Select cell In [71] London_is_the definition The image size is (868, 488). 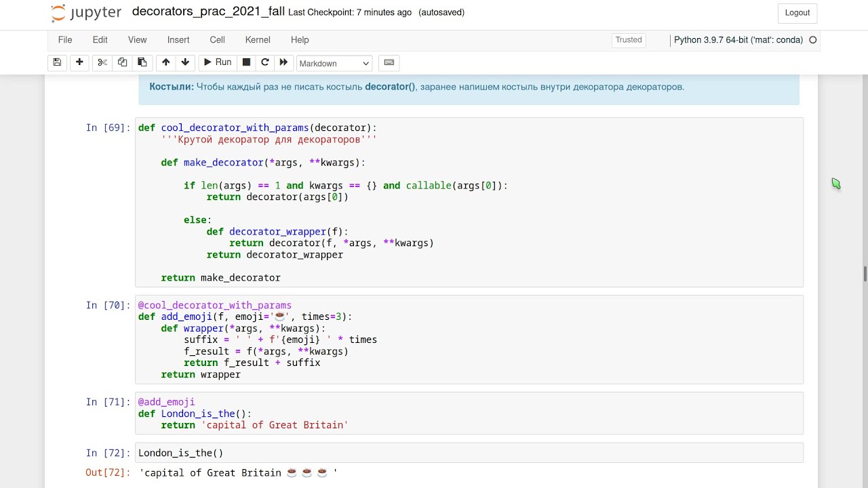click(x=469, y=413)
